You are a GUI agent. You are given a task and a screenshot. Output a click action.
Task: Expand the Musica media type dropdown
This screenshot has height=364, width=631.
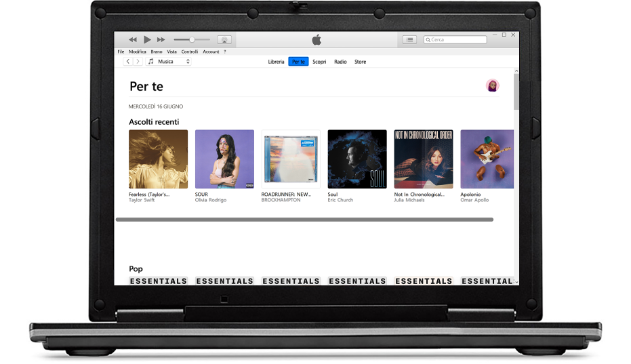pos(168,61)
